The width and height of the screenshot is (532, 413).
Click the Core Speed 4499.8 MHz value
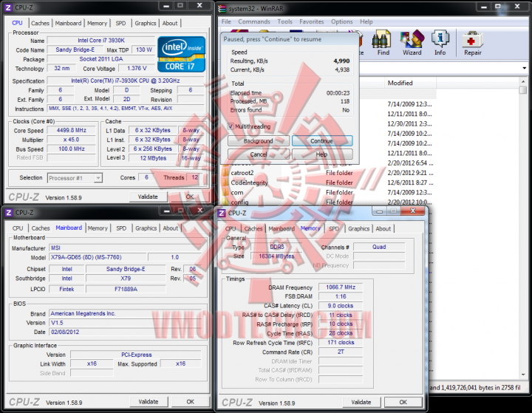click(71, 130)
